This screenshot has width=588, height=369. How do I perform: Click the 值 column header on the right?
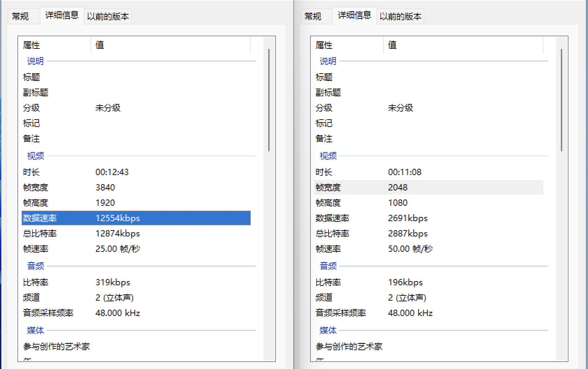coord(392,45)
